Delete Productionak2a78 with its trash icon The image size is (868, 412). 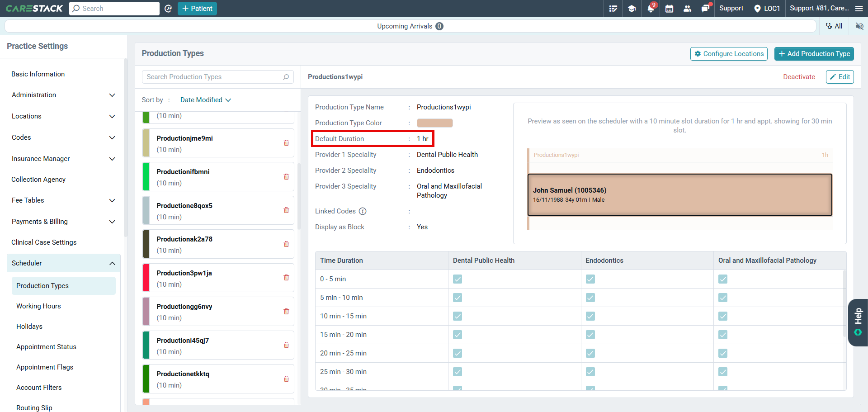286,244
